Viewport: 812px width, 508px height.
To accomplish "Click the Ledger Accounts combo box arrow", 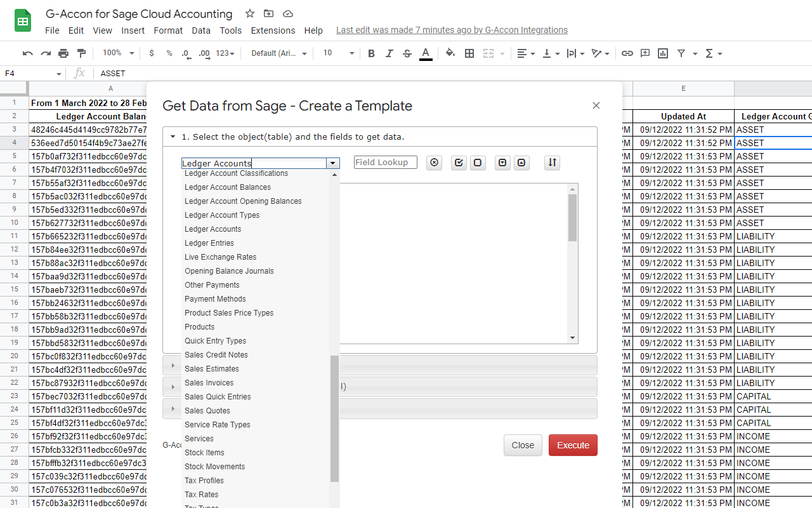I will pyautogui.click(x=333, y=163).
